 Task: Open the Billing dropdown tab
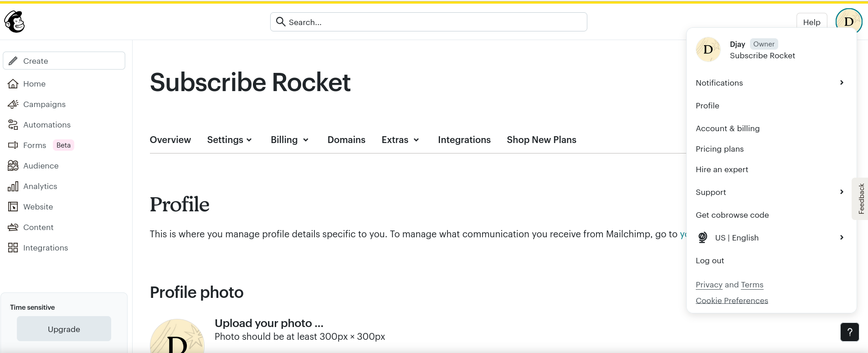tap(290, 140)
